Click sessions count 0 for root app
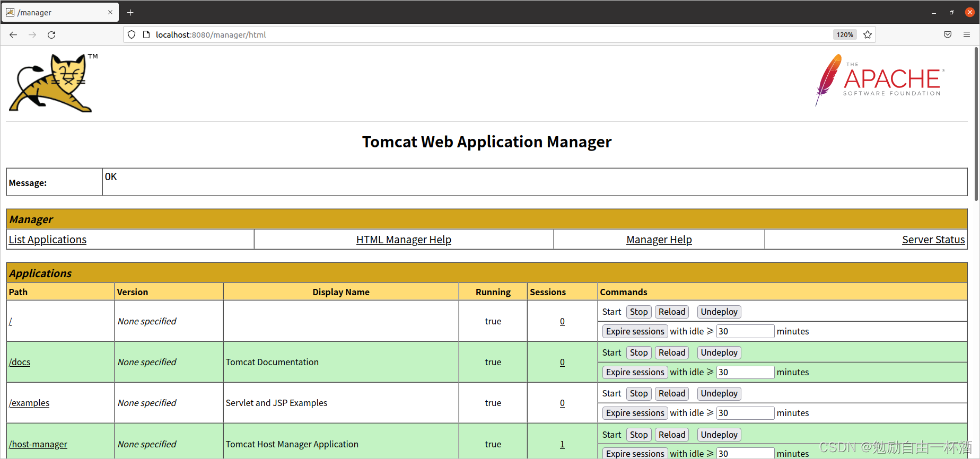980x459 pixels. point(562,321)
